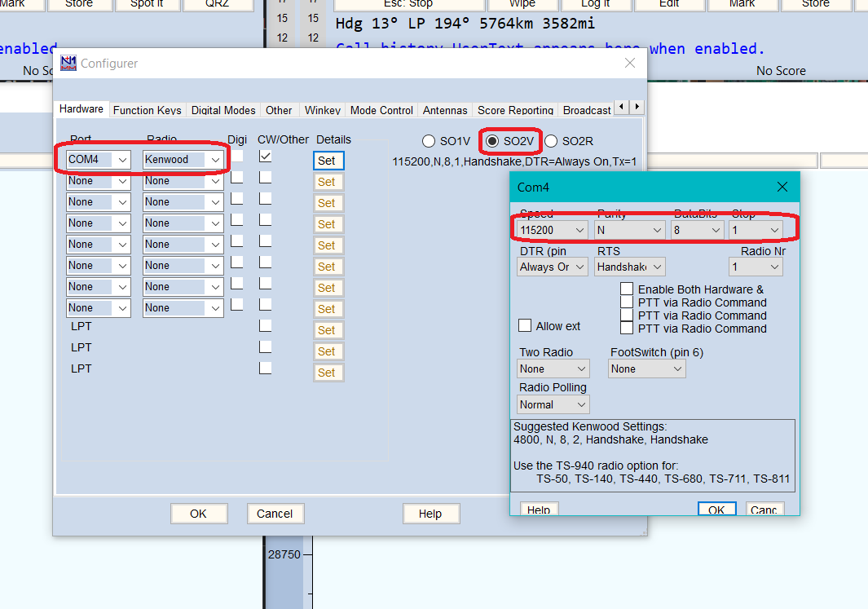Switch to the Function Keys tab

[x=148, y=110]
